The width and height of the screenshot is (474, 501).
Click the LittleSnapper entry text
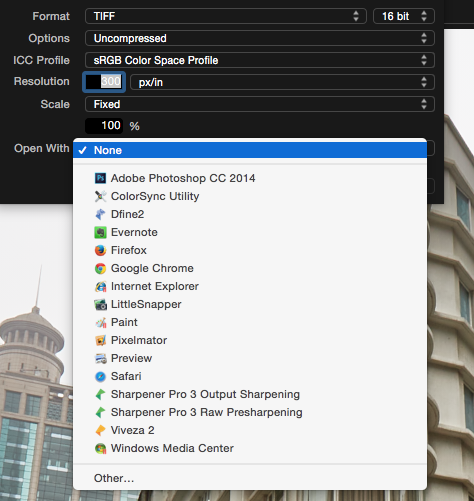tap(146, 304)
